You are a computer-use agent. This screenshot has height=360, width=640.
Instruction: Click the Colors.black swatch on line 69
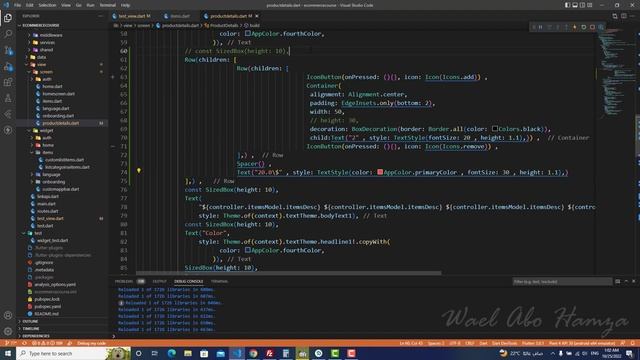(x=495, y=129)
